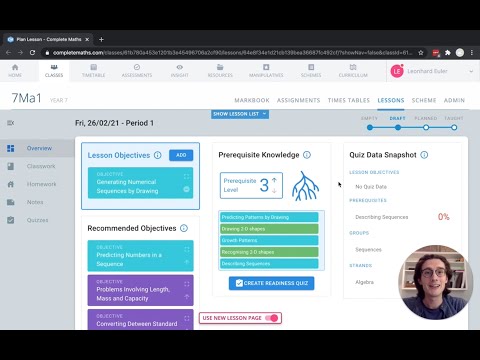
Task: Open Notes in the sidebar
Action: click(37, 202)
